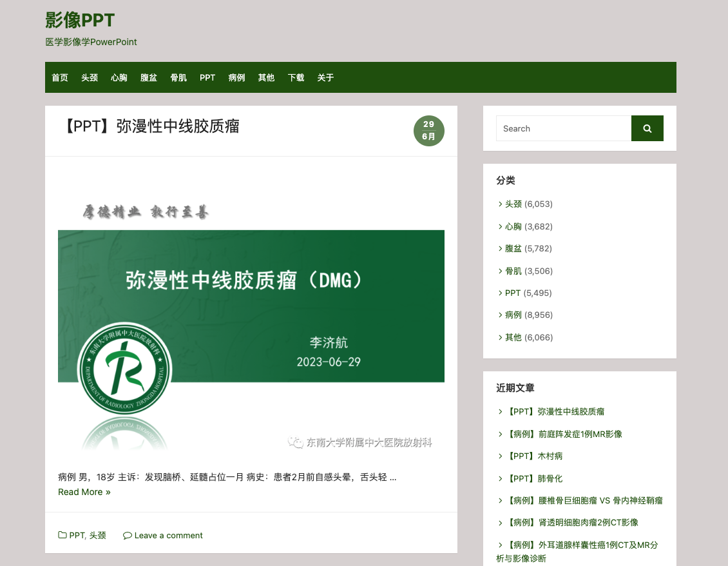
Task: Open post title 【PPT】弥漫性中线胶质瘤
Action: pos(150,126)
